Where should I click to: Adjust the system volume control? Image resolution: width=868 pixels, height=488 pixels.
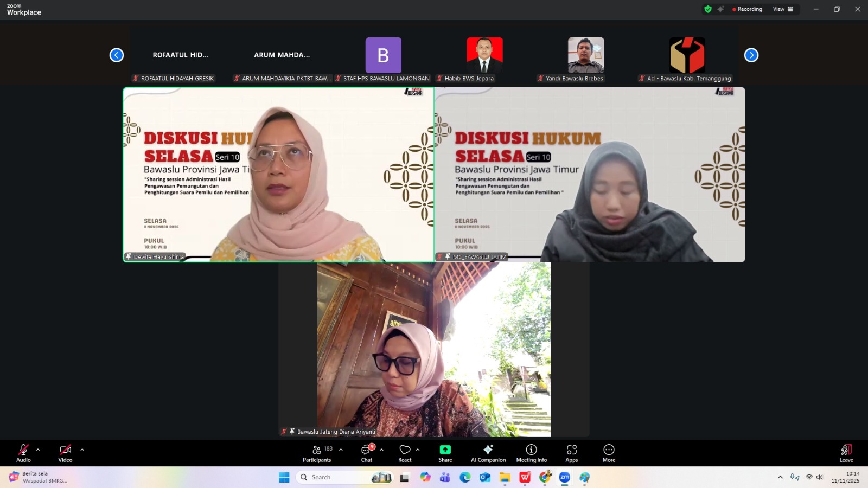(820, 477)
